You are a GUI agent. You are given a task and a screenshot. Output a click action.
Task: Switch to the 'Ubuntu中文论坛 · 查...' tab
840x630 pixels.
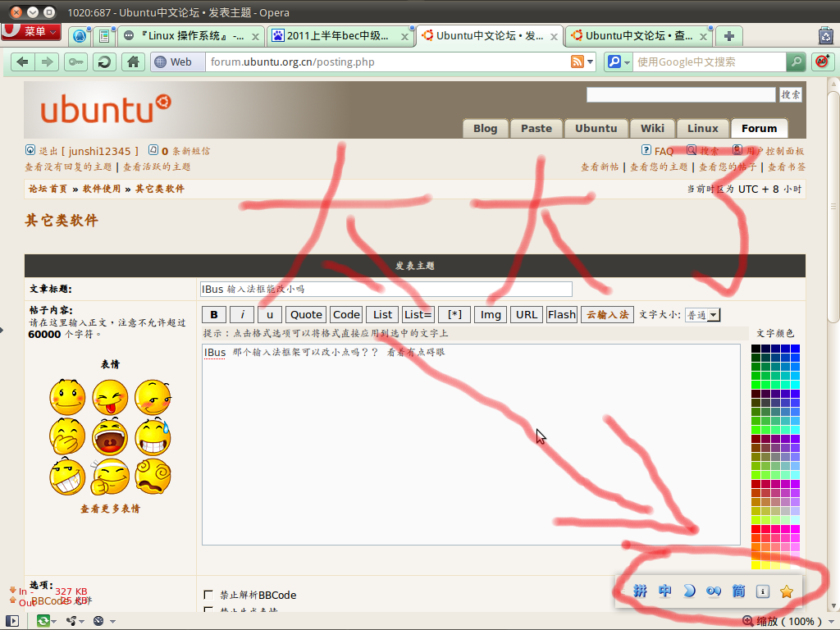pyautogui.click(x=638, y=36)
